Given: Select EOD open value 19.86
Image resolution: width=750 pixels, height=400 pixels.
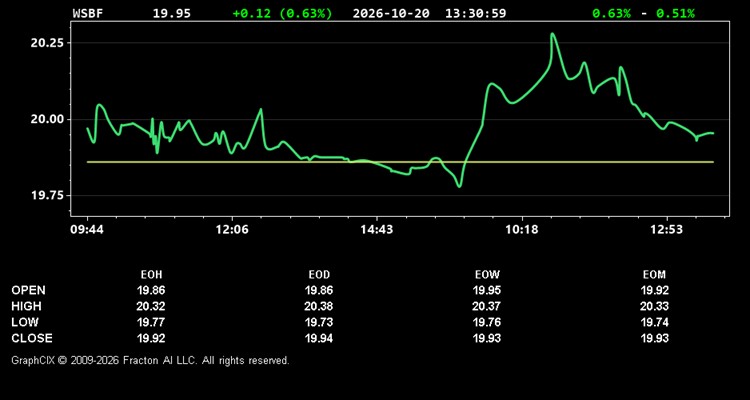Looking at the screenshot, I should click(319, 290).
